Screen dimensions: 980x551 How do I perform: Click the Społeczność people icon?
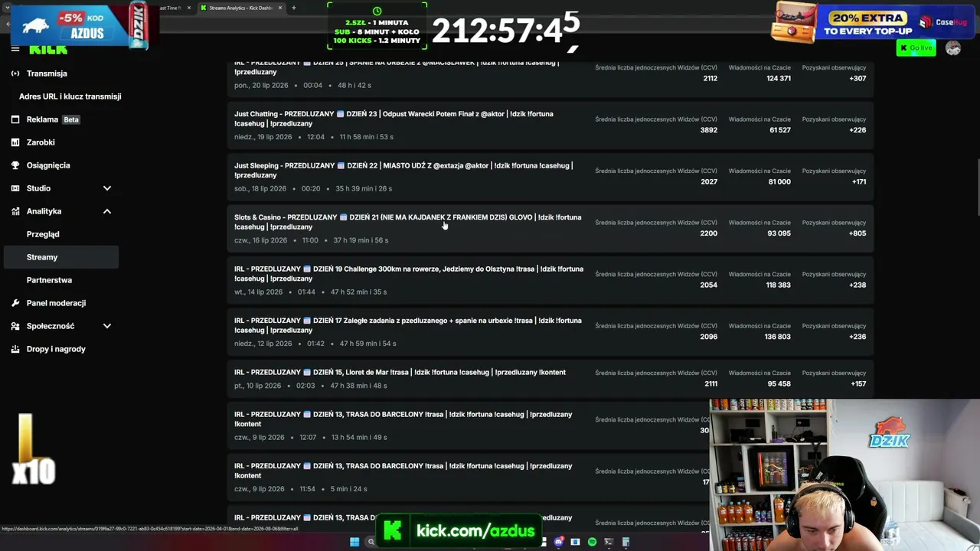15,326
